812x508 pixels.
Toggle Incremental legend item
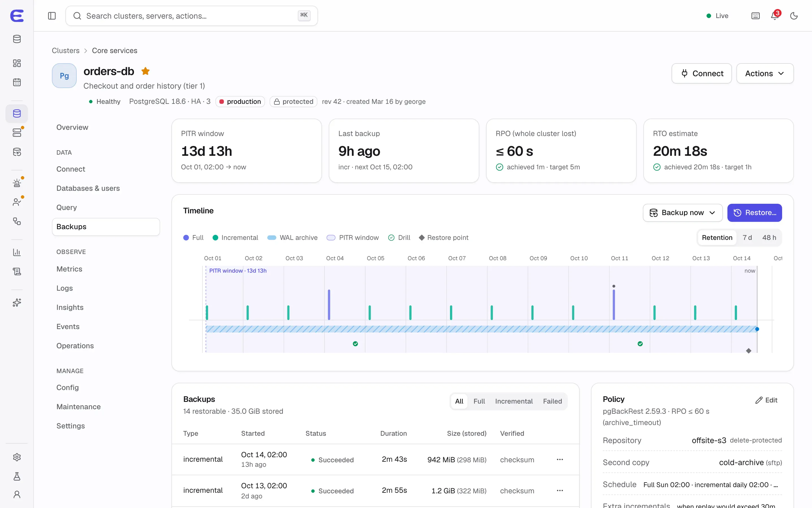pyautogui.click(x=235, y=238)
